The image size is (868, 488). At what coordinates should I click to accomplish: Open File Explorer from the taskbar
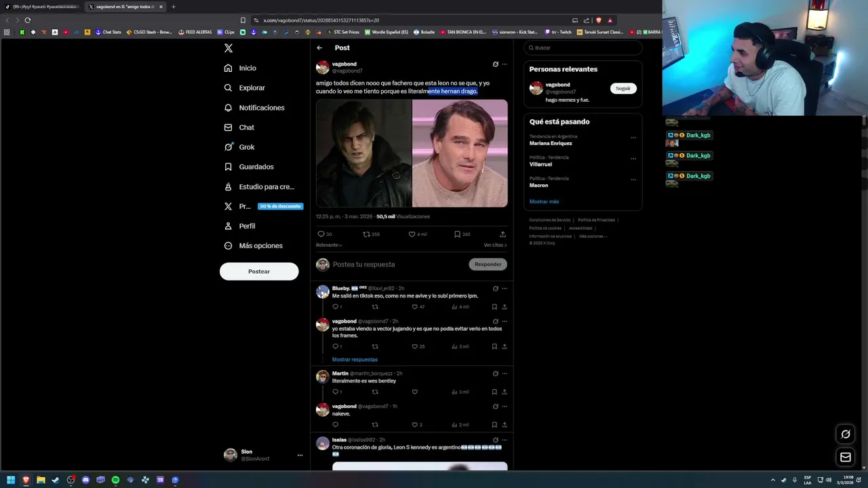41,480
